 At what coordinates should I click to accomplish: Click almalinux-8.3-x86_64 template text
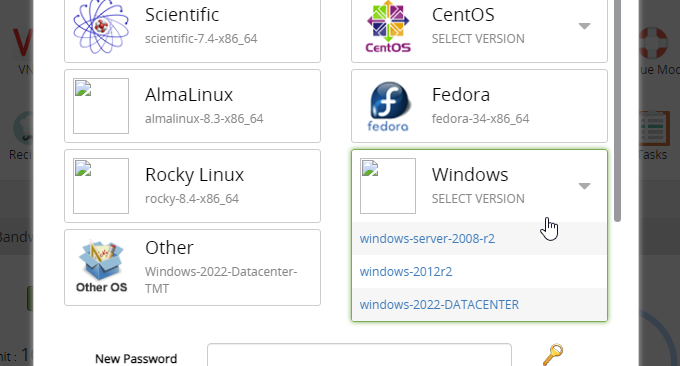204,119
